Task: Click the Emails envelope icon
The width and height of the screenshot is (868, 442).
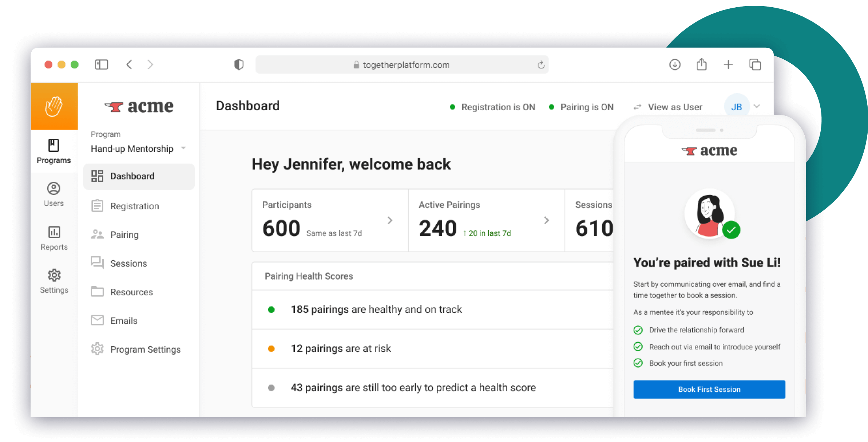Action: click(x=97, y=320)
